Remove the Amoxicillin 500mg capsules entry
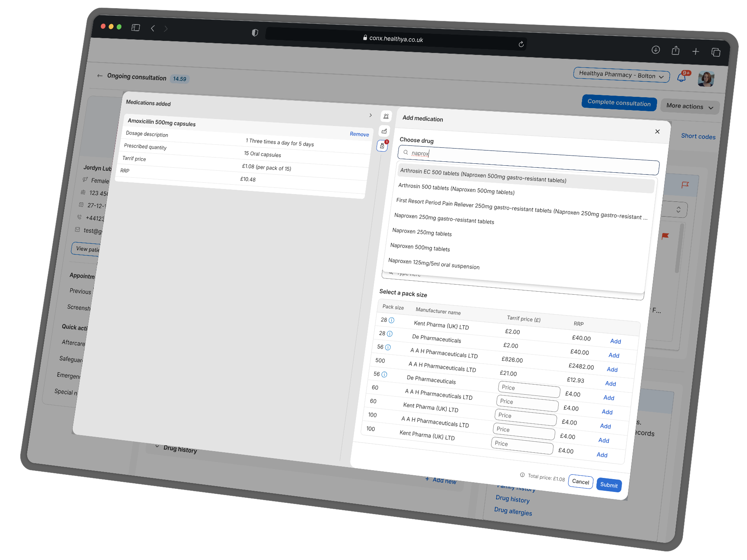This screenshot has width=747, height=560. 359,134
